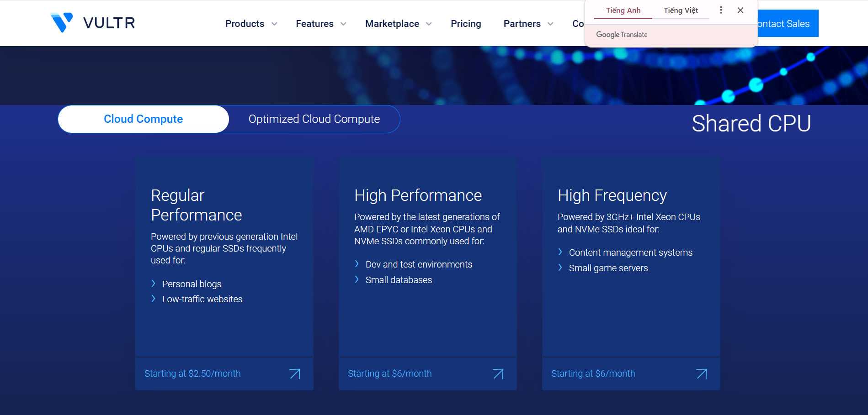Open Regular Performance pricing arrow icon
The image size is (868, 415).
tap(295, 374)
